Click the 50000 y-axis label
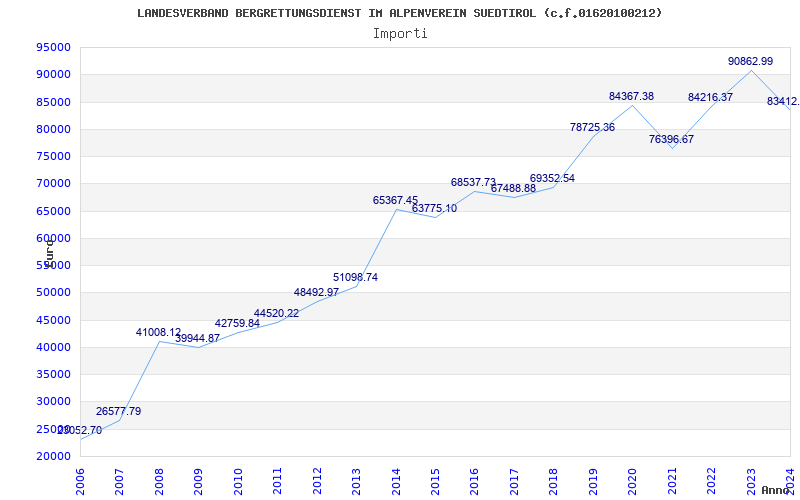This screenshot has width=800, height=500. click(x=53, y=293)
